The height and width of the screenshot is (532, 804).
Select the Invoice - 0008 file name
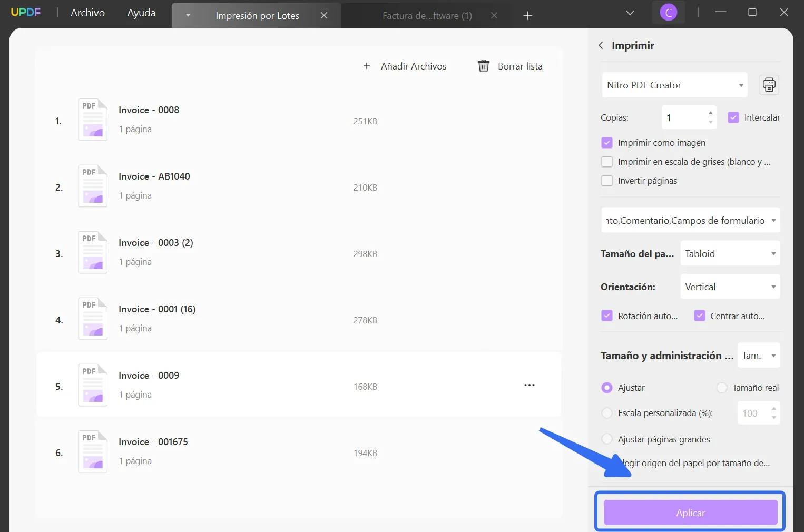point(149,110)
